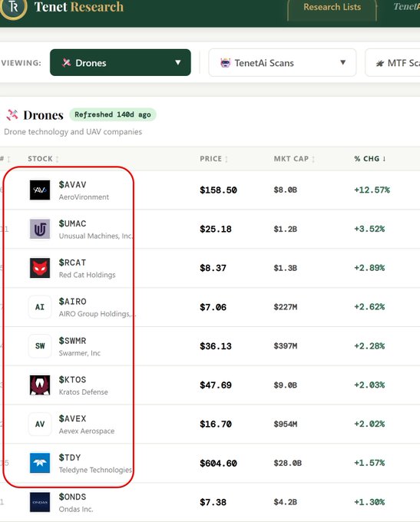Click the $8.0B market cap value
Viewport: 420px width, 522px height.
[285, 190]
